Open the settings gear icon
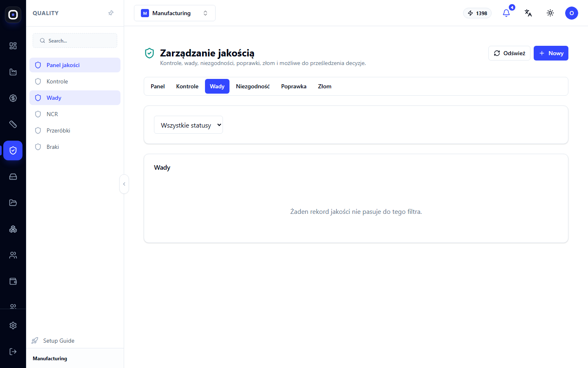The height and width of the screenshot is (368, 588). (x=13, y=325)
